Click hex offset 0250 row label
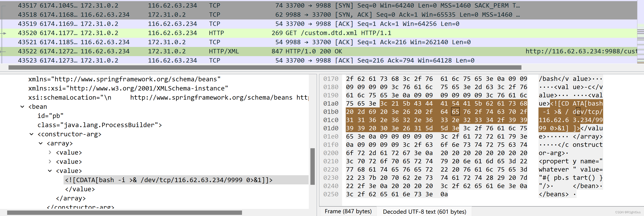 coord(331,194)
